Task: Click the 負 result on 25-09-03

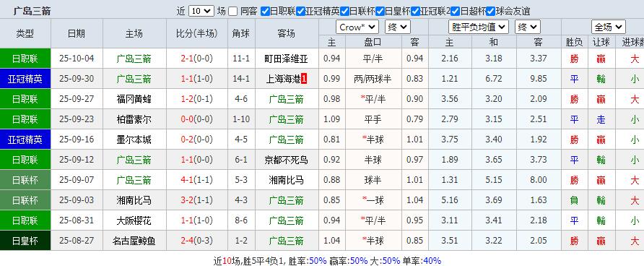Action: [x=574, y=201]
